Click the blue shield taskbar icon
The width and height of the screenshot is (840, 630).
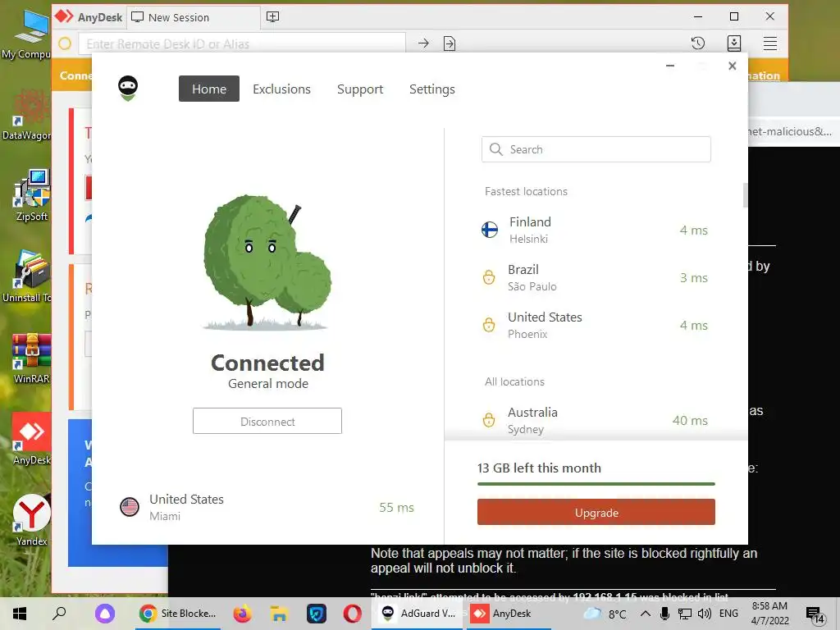[316, 614]
